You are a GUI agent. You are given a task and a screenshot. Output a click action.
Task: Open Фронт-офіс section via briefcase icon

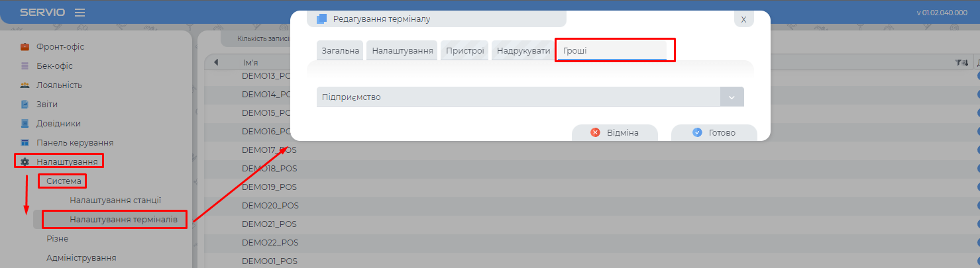[25, 47]
